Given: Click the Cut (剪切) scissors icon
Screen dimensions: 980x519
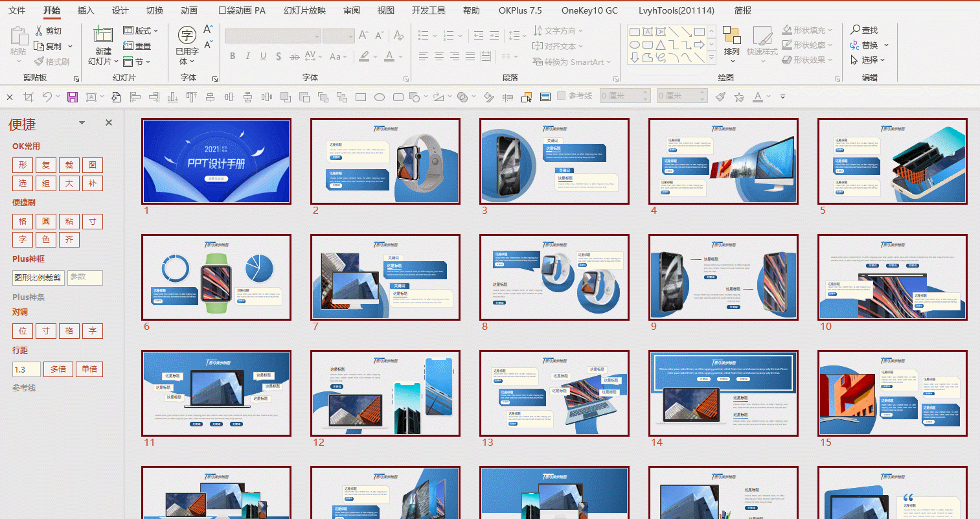Looking at the screenshot, I should 39,30.
